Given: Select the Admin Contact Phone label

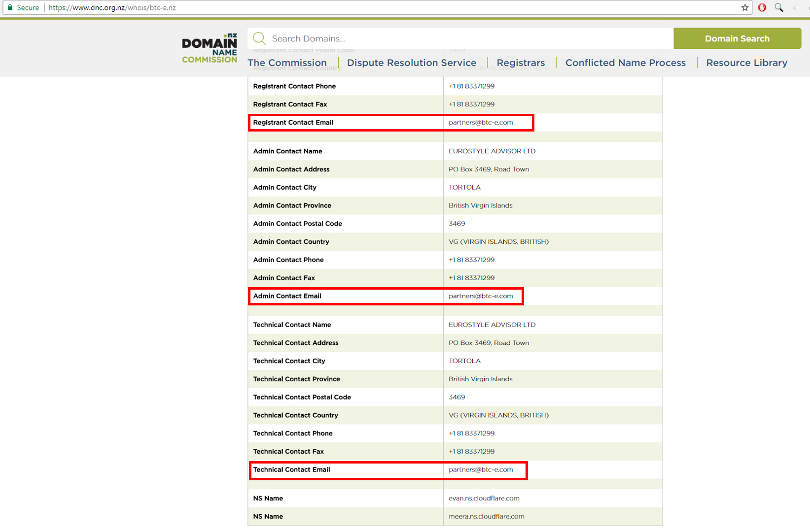Looking at the screenshot, I should coord(288,260).
